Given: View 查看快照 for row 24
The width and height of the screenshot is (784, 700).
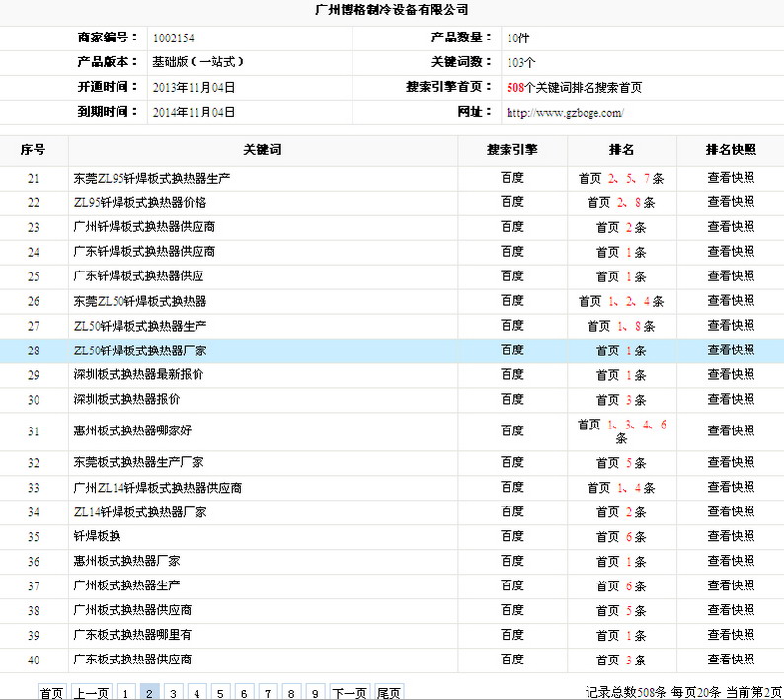Looking at the screenshot, I should tap(731, 252).
